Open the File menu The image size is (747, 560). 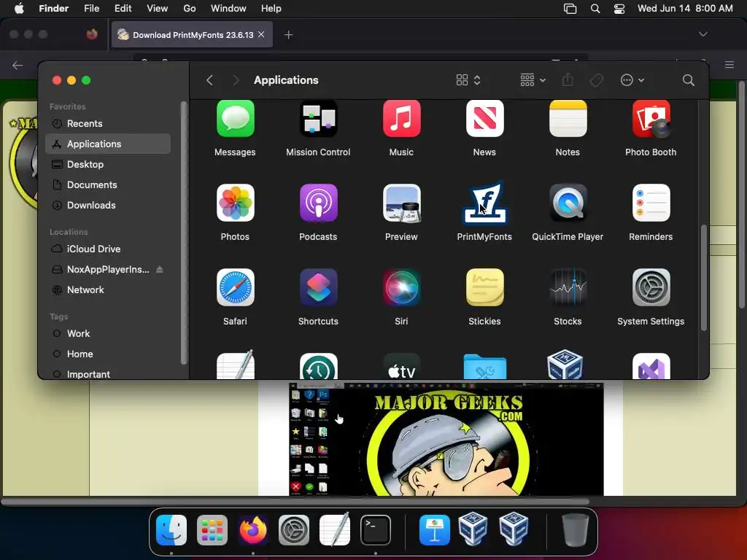coord(91,9)
